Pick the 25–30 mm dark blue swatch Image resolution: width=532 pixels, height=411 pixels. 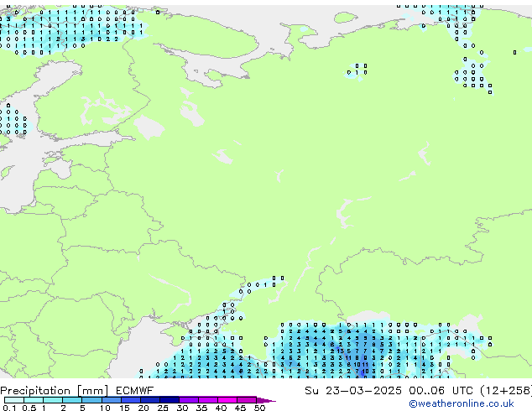(170, 400)
